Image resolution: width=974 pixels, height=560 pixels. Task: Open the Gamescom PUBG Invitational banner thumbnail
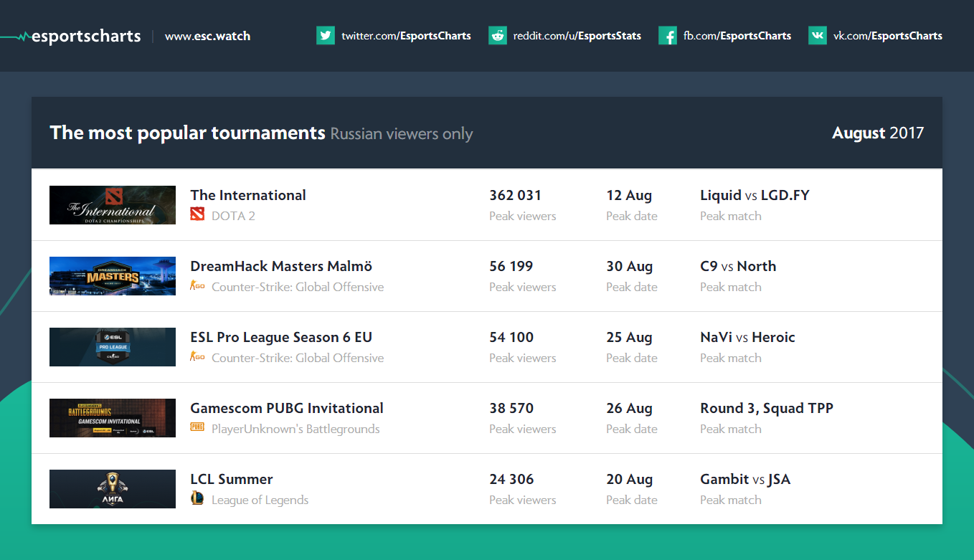[x=113, y=418]
